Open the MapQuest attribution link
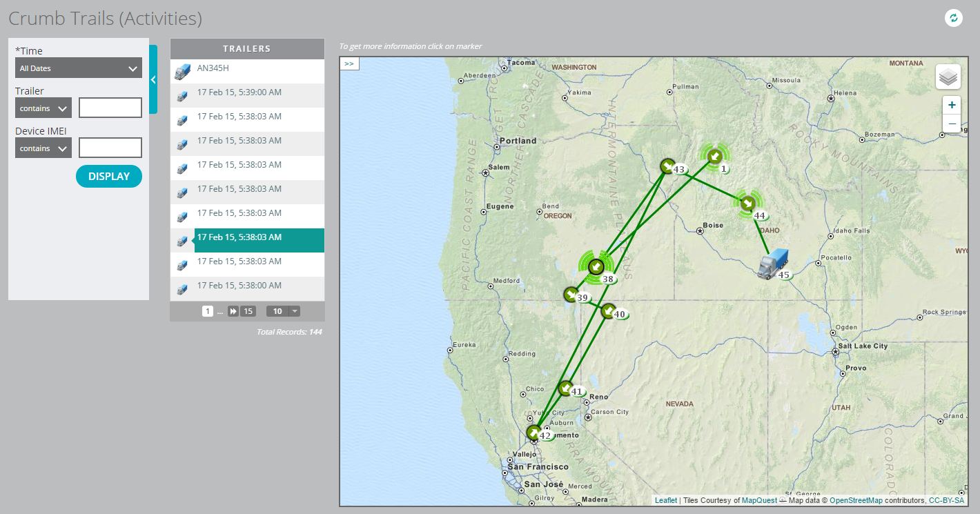This screenshot has height=514, width=980. coord(759,500)
